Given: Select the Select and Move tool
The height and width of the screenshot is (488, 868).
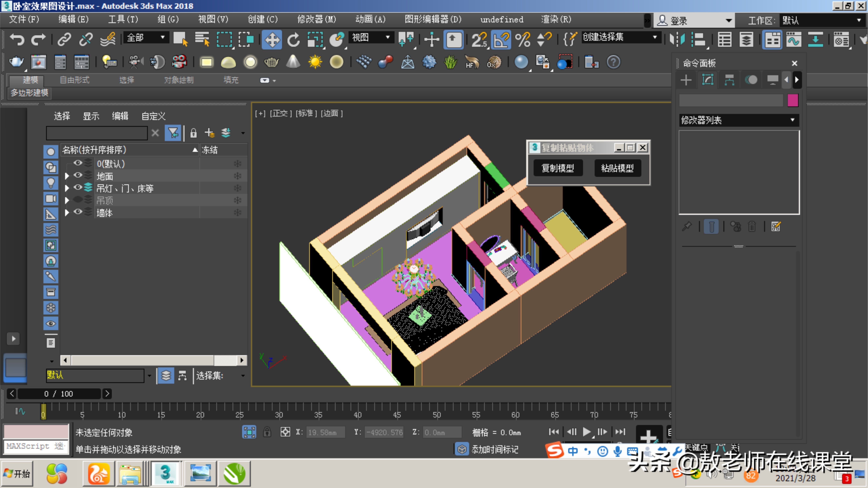Looking at the screenshot, I should (272, 39).
